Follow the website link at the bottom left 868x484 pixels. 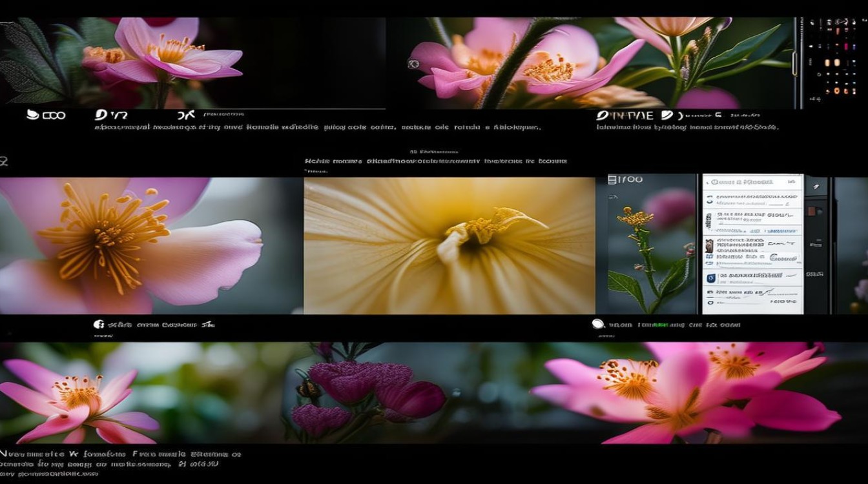point(47,474)
